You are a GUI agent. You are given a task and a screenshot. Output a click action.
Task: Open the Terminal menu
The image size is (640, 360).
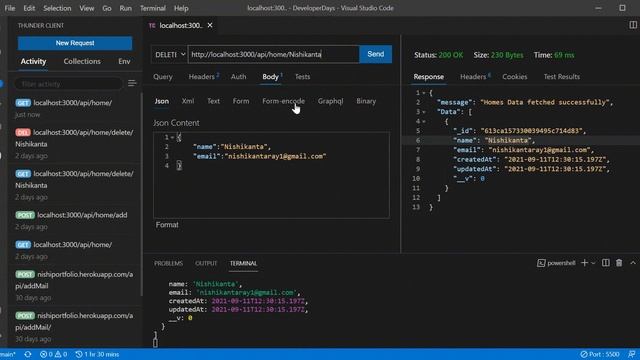[x=153, y=8]
